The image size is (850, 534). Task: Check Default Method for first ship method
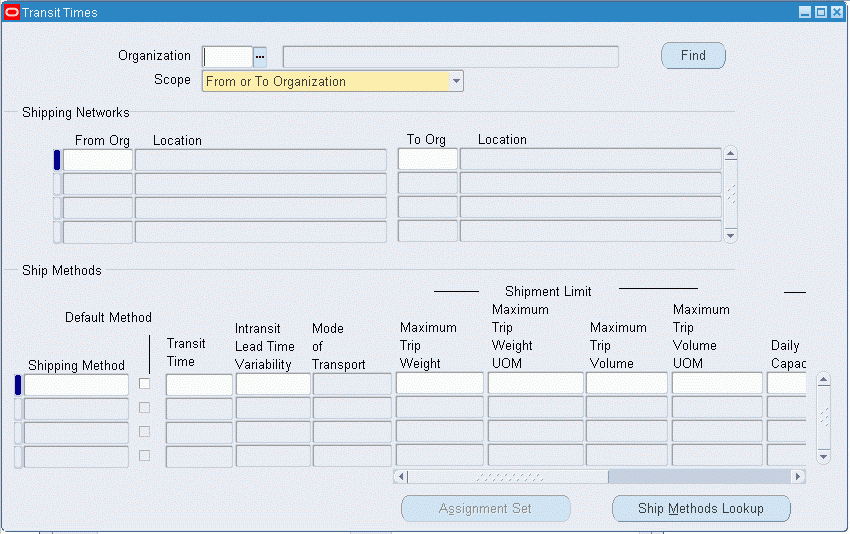point(144,384)
